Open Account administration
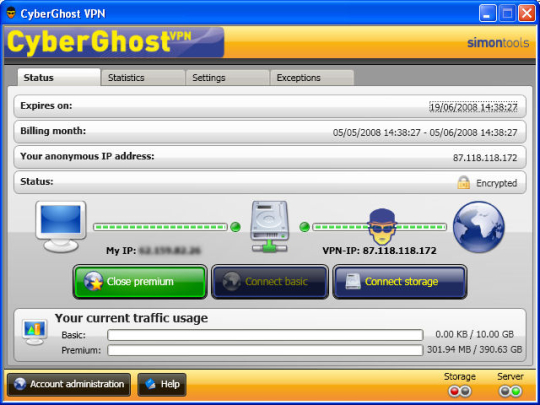The height and width of the screenshot is (405, 540). (x=69, y=384)
